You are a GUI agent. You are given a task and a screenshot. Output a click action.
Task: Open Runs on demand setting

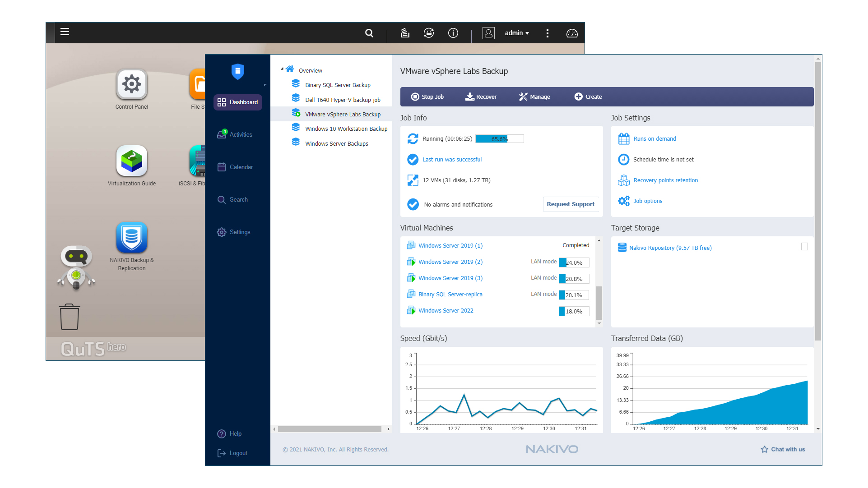click(x=654, y=139)
